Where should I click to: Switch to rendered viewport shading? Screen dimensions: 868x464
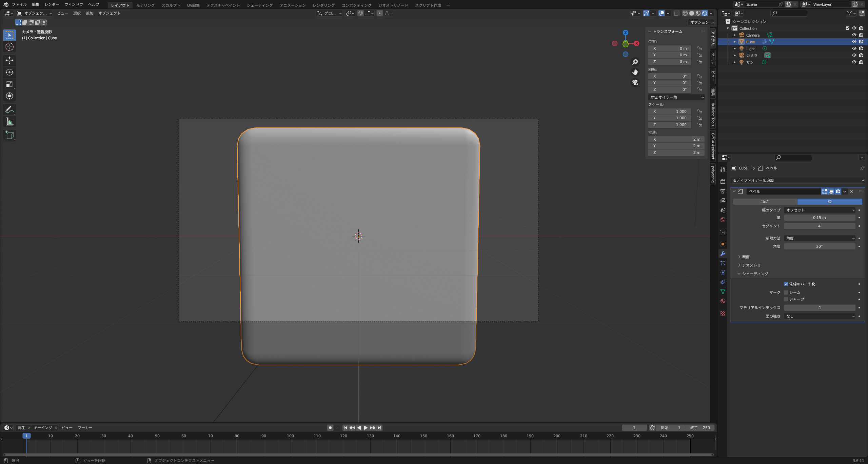[705, 13]
